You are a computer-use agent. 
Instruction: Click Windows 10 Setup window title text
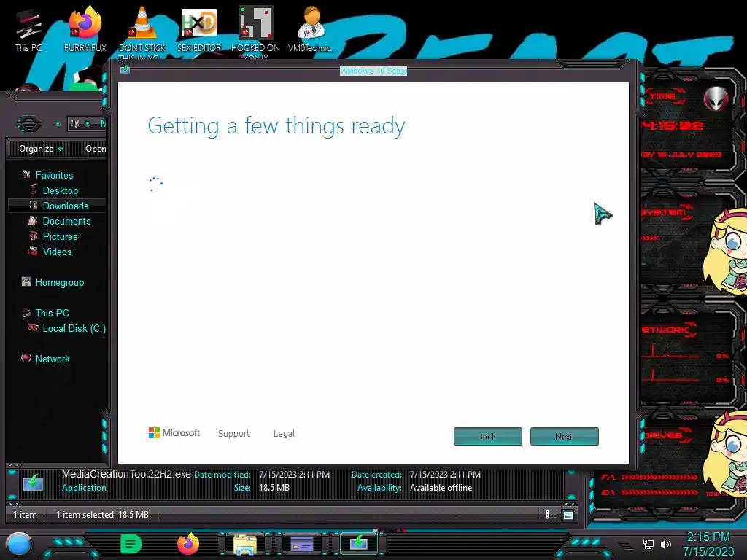click(373, 71)
